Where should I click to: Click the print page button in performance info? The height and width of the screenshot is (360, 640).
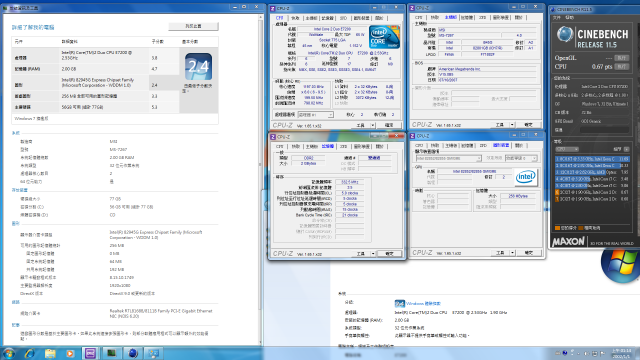tap(193, 26)
